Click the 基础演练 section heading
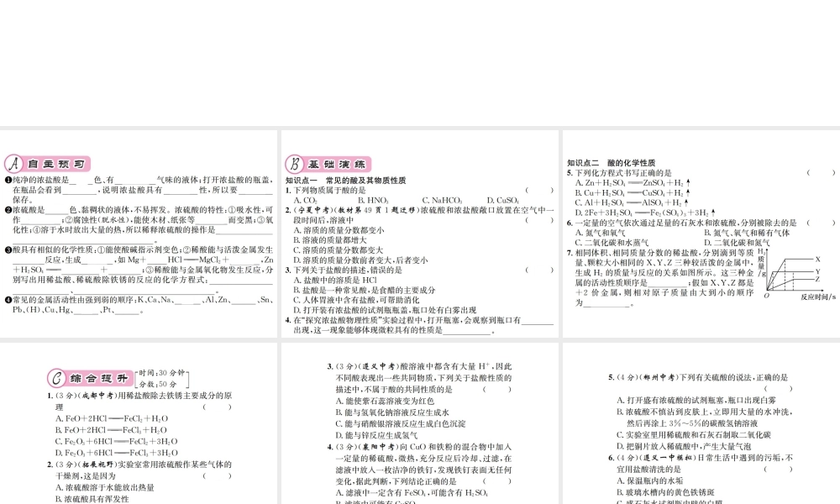Screen dimensions: 840x504 [x=338, y=164]
